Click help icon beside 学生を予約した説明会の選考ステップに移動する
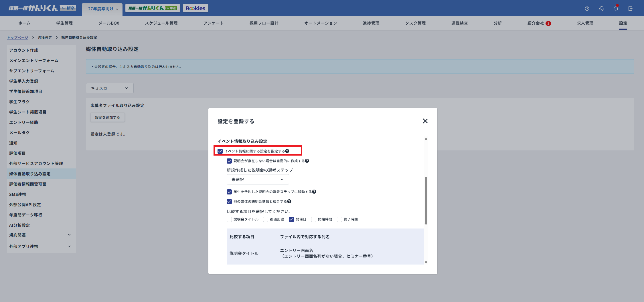Screen dimensions: 644x302 pyautogui.click(x=314, y=192)
